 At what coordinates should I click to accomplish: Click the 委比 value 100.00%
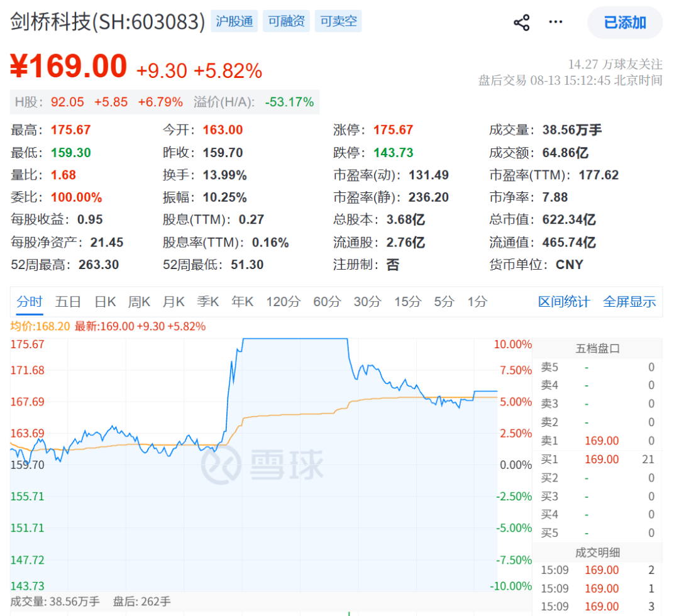pyautogui.click(x=76, y=197)
